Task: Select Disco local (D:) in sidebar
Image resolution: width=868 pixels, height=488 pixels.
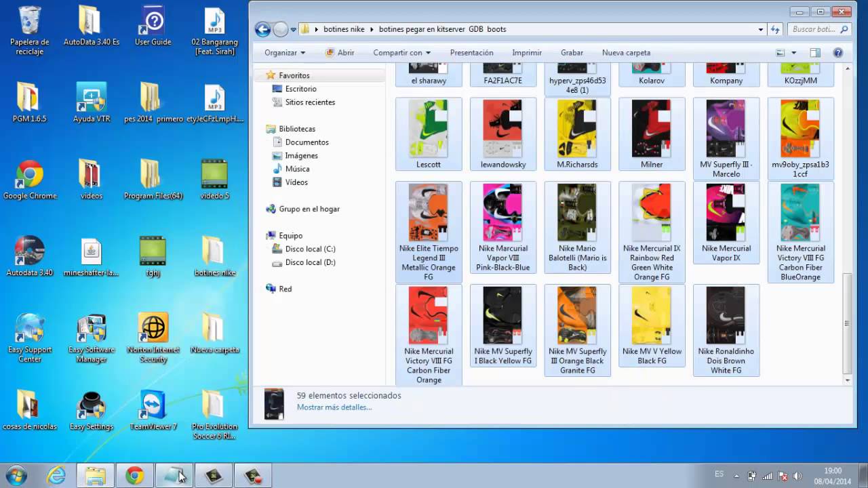Action: 310,262
